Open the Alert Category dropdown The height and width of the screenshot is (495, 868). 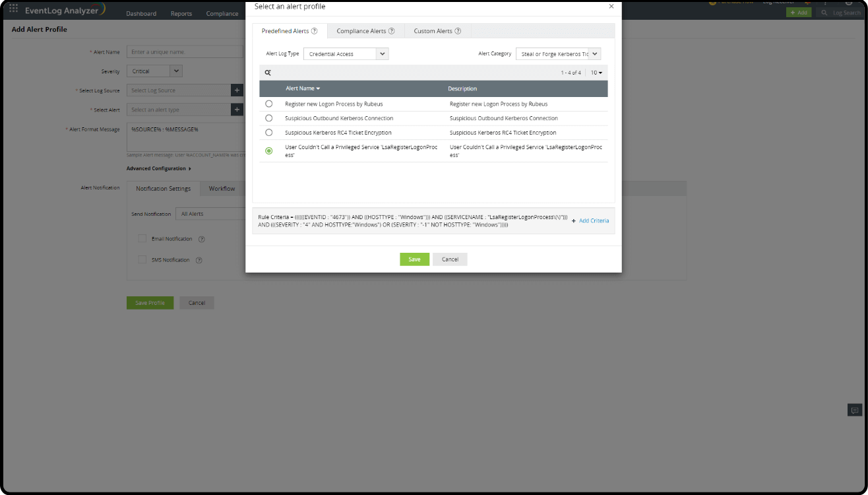coord(558,54)
